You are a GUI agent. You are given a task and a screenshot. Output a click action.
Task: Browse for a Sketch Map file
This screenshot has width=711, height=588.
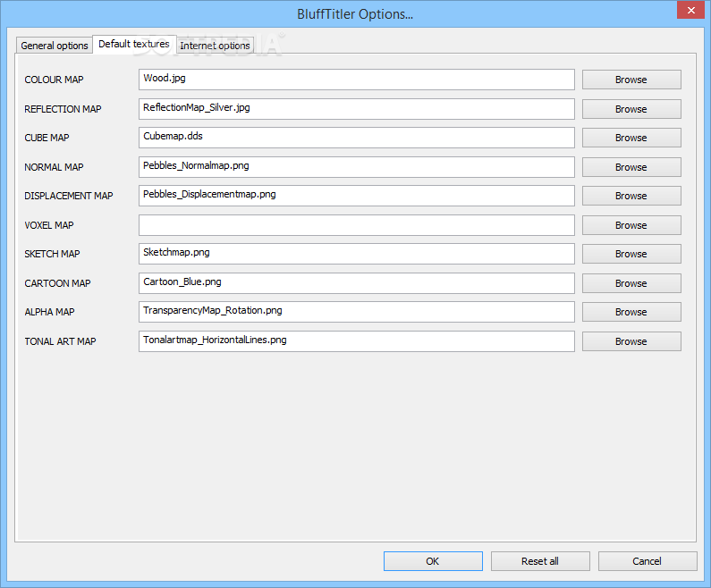(x=631, y=254)
